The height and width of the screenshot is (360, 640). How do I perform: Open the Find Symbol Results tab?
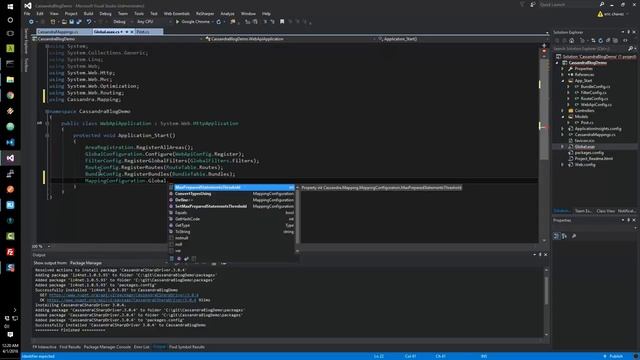point(187,347)
